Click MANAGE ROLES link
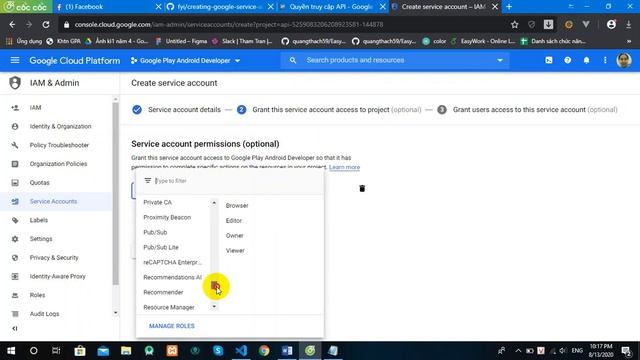640x360 pixels. (172, 326)
